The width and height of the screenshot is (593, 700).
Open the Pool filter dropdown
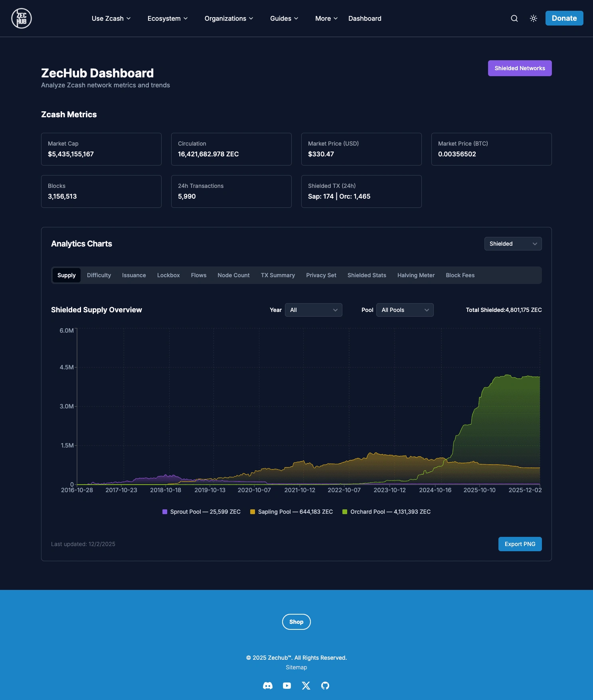click(405, 310)
